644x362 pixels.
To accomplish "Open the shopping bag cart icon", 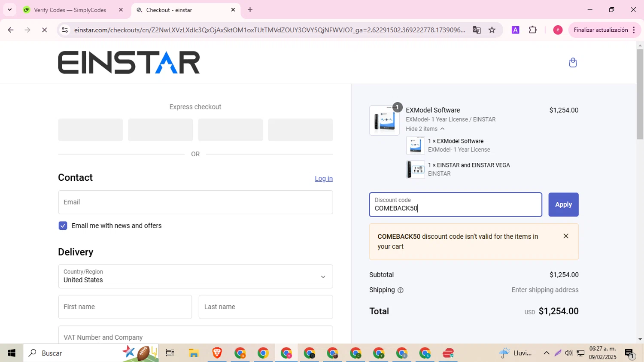I will click(x=573, y=63).
